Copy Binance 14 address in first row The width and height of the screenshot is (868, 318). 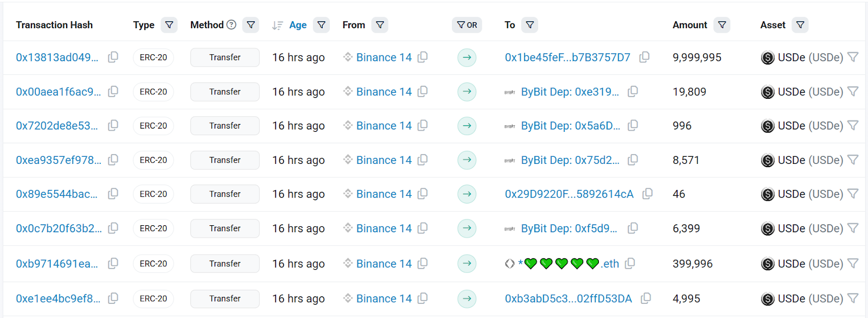pos(423,57)
